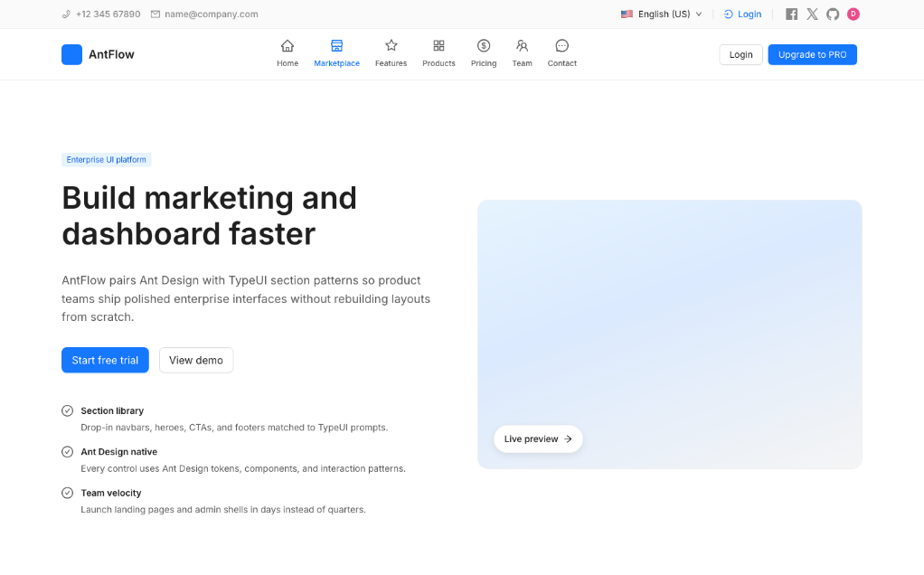Click the Marketplace shop icon
This screenshot has height=575, width=924.
(x=336, y=45)
